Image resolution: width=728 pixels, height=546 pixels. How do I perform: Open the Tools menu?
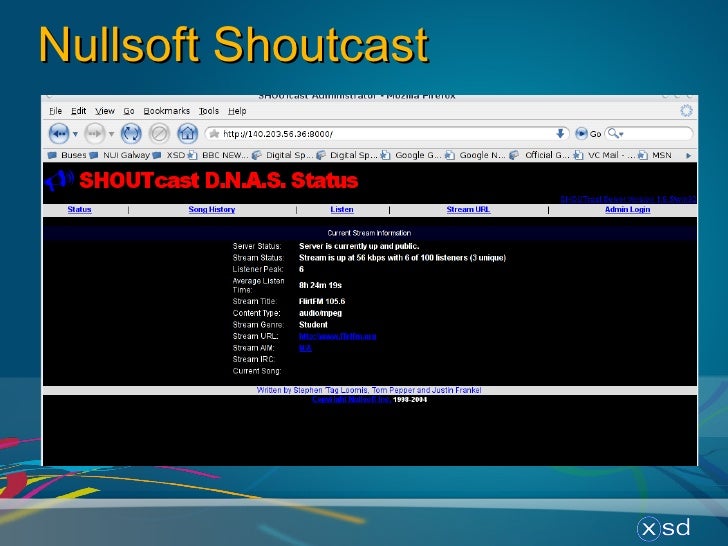point(208,111)
